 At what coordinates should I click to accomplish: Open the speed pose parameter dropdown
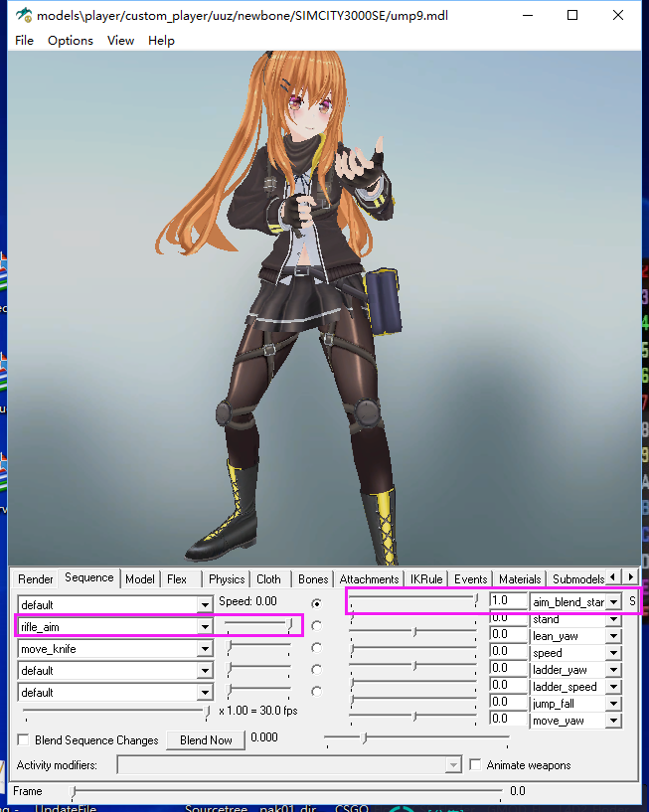click(614, 653)
